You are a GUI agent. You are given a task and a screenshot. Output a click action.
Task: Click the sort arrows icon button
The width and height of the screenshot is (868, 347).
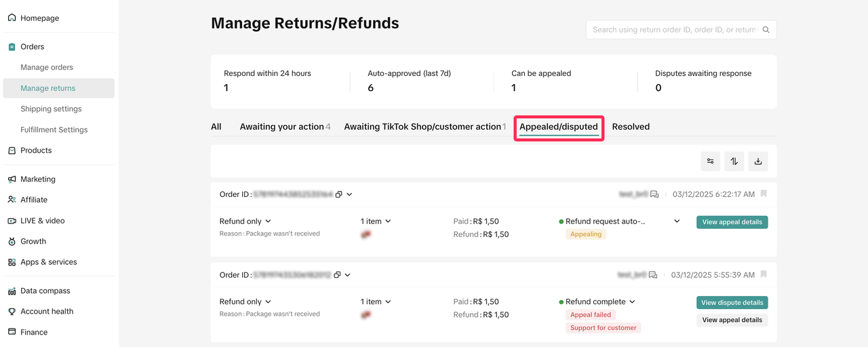click(x=734, y=161)
